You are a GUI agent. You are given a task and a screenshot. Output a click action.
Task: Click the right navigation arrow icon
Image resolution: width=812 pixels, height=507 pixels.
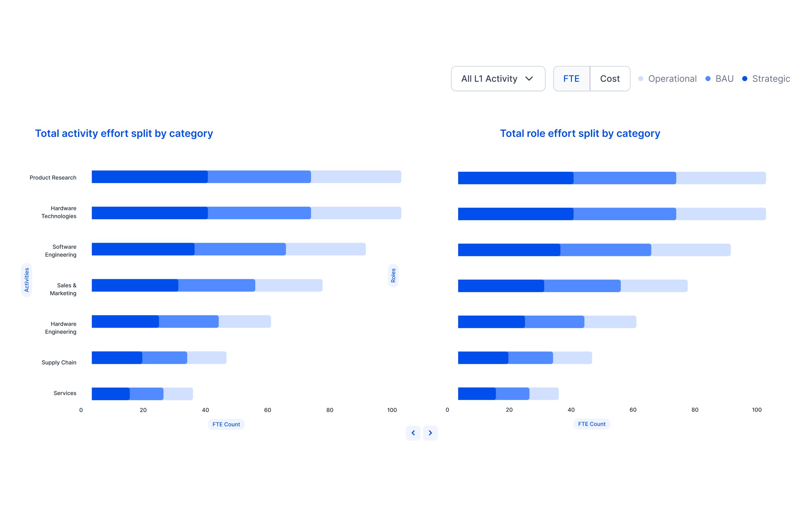click(430, 433)
